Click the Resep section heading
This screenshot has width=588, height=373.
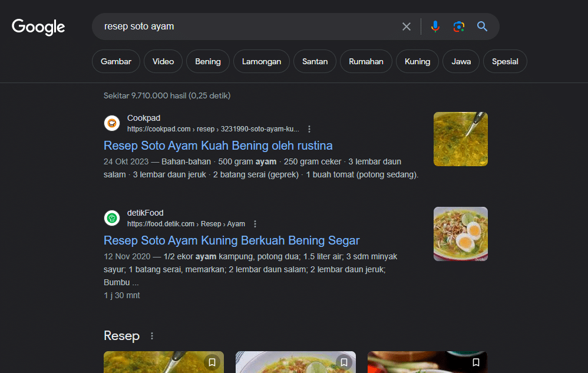coord(121,336)
